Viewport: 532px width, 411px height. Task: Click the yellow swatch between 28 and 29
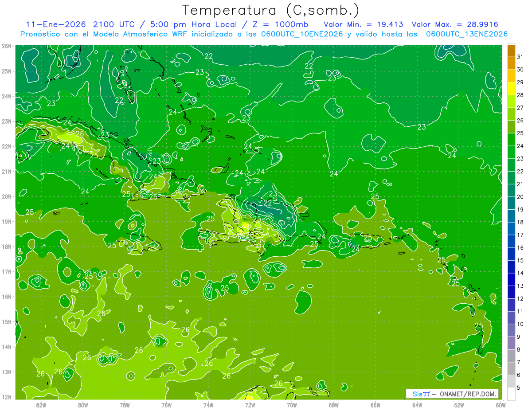[511, 89]
